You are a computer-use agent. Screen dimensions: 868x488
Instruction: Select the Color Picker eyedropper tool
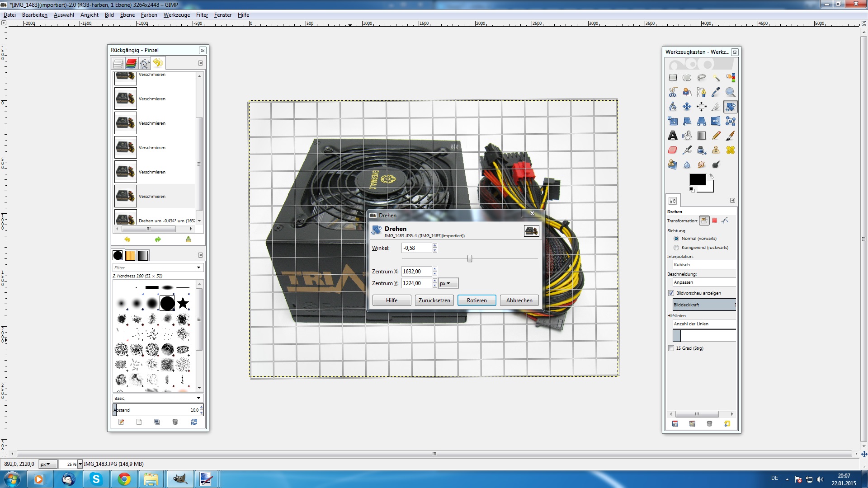click(716, 92)
